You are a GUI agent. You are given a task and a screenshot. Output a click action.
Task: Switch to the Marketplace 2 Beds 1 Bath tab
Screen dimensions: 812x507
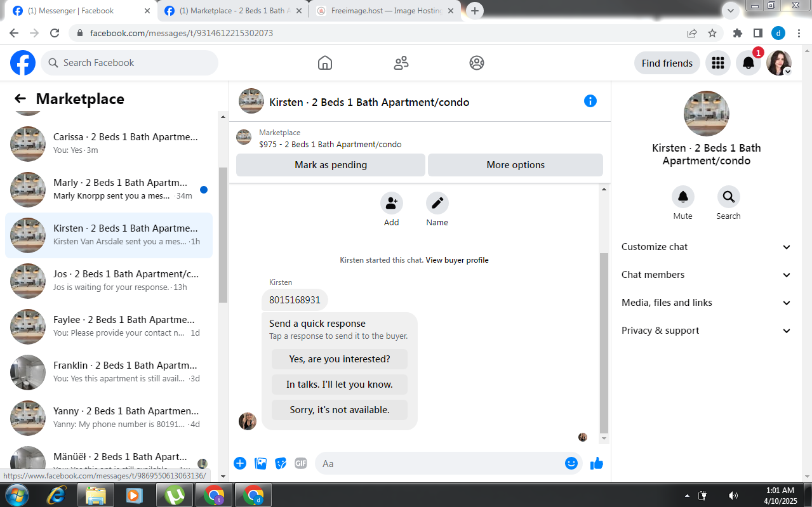[232, 11]
